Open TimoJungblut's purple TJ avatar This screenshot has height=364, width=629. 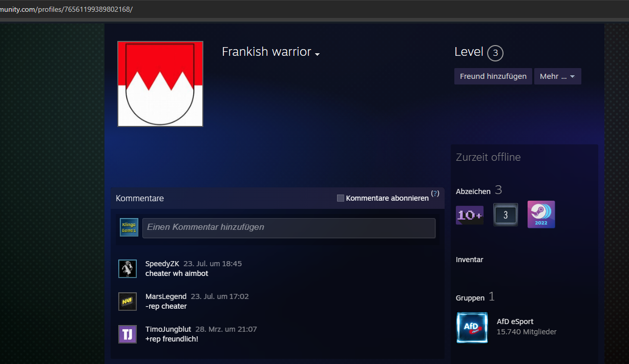tap(128, 334)
